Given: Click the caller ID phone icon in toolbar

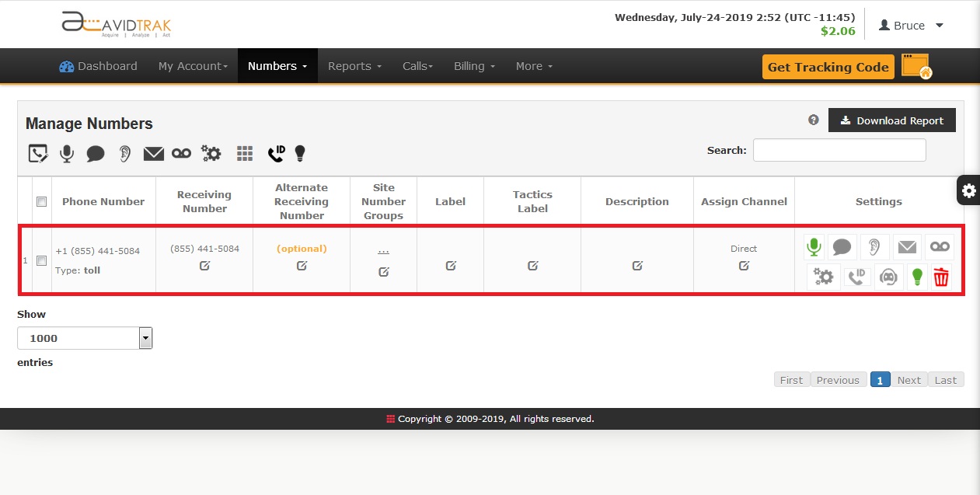Looking at the screenshot, I should (x=276, y=154).
